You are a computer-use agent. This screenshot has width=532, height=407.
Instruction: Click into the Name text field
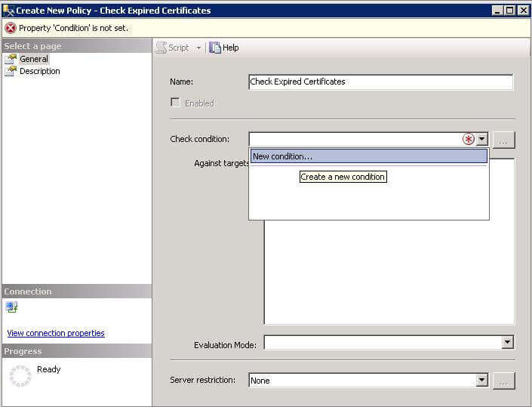pyautogui.click(x=380, y=82)
